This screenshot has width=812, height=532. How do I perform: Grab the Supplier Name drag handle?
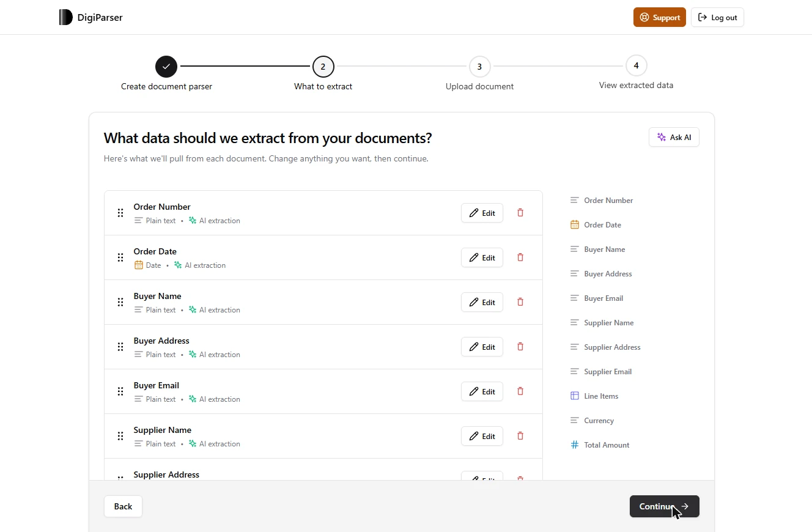[x=120, y=436]
